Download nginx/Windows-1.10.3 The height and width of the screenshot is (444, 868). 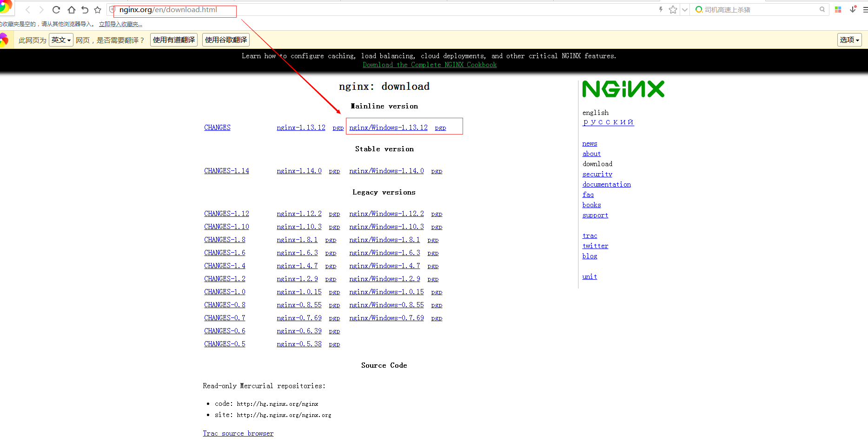386,227
